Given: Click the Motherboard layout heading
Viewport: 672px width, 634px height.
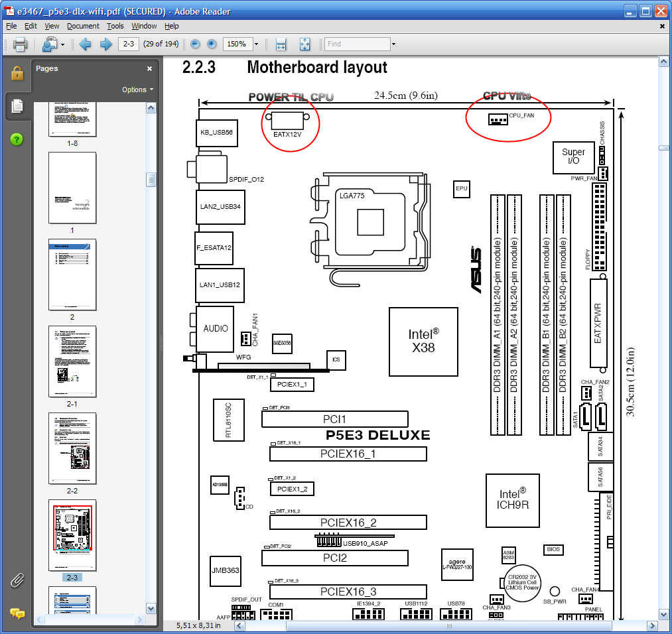Looking at the screenshot, I should [x=317, y=67].
